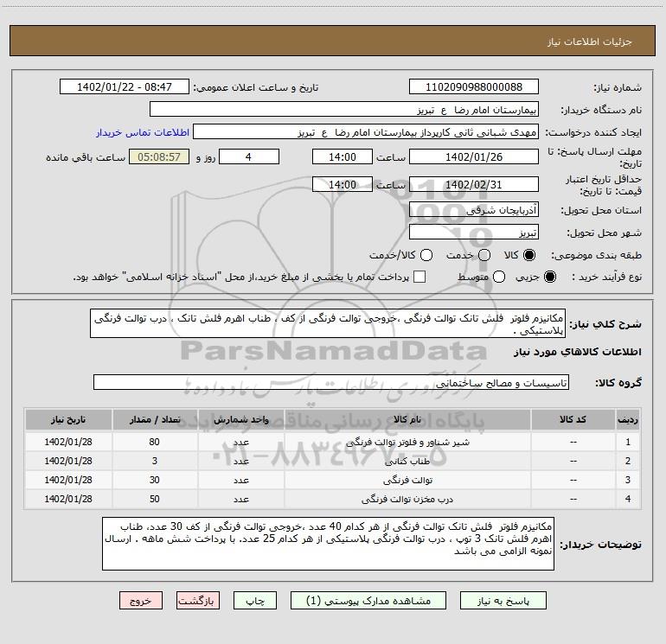Screen dimensions: 666x644
Task: Select the کالا radio button
Action: pos(529,255)
